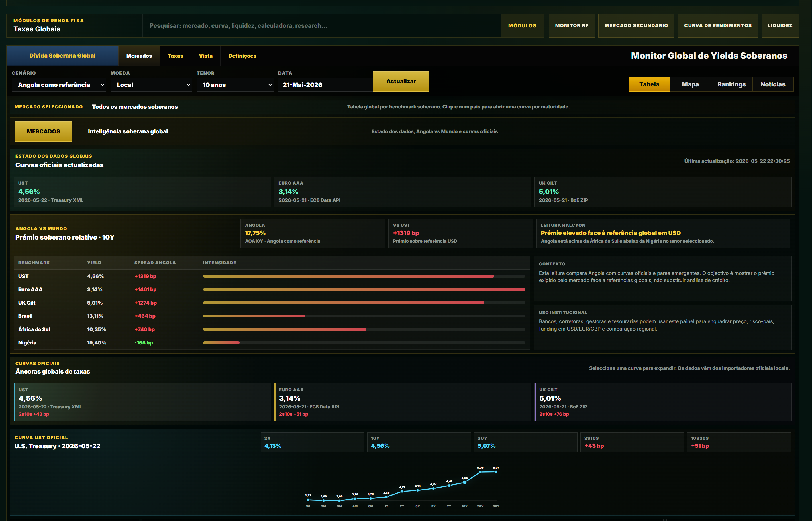This screenshot has height=521, width=812.
Task: Select the UK Gilt curve card in Âncoras globais
Action: click(663, 402)
